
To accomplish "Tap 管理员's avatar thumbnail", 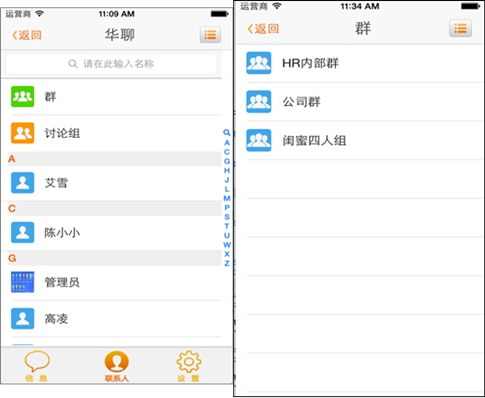I will tap(22, 282).
